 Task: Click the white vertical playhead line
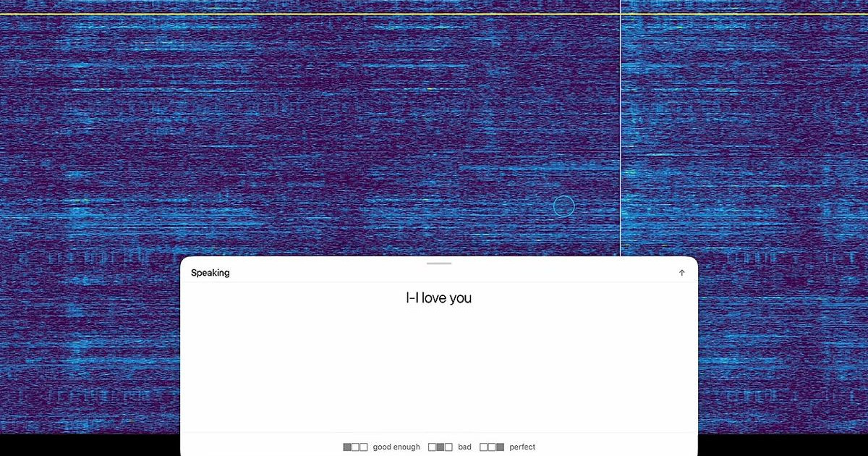621,127
